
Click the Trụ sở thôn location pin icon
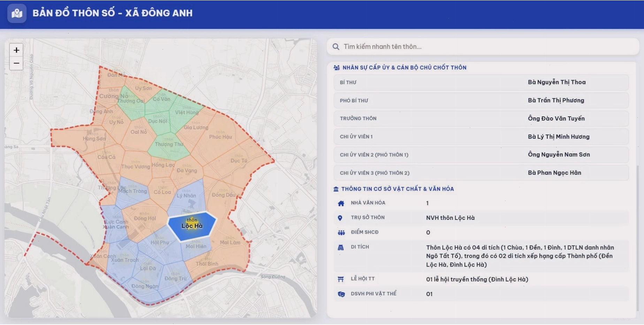point(340,218)
